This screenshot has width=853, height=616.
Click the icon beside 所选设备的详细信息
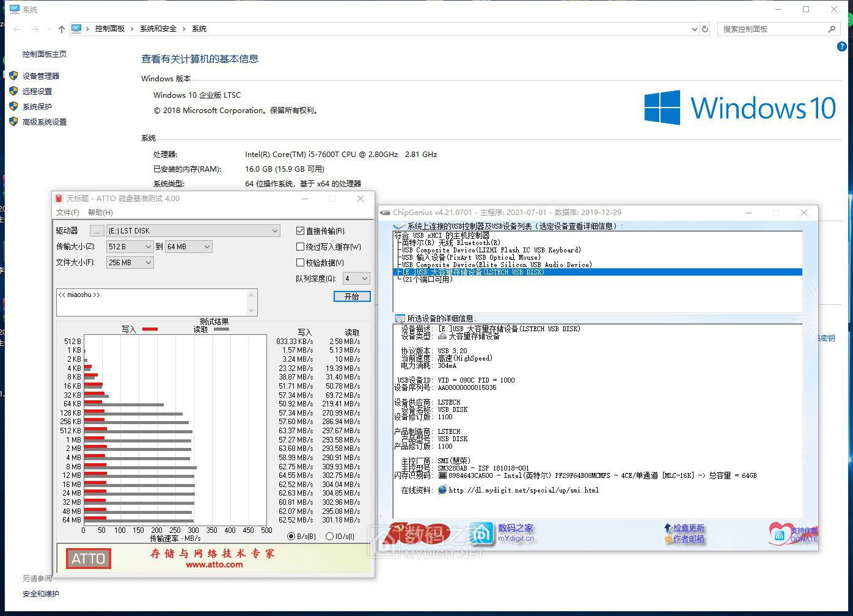[400, 318]
